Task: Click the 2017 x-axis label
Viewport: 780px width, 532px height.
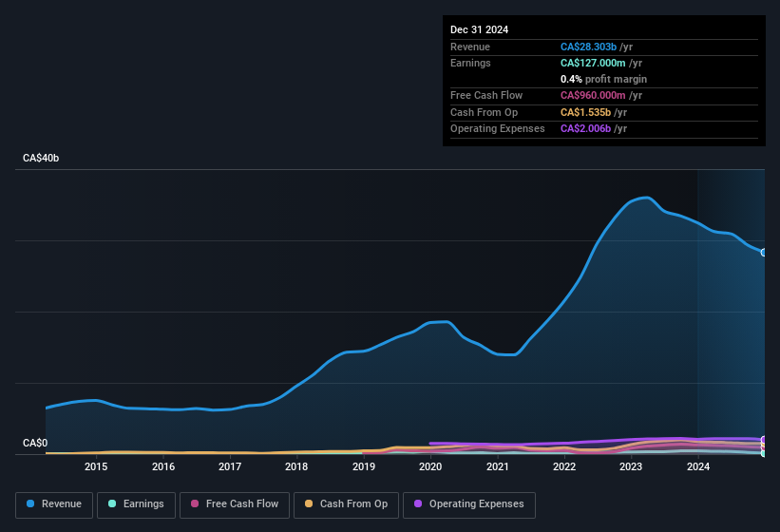Action: click(230, 466)
